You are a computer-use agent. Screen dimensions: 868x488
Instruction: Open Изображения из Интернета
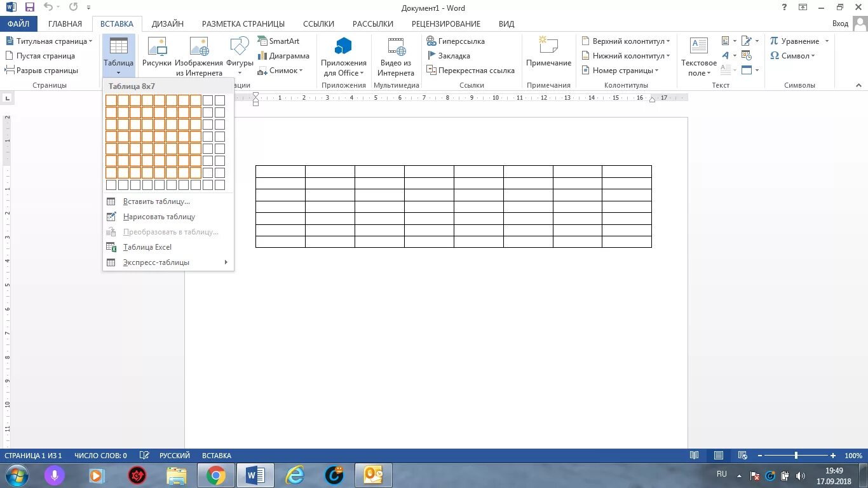pyautogui.click(x=199, y=56)
